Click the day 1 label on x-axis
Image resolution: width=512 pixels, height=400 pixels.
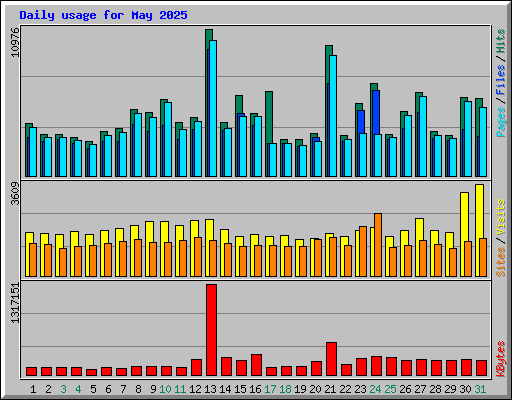point(33,389)
